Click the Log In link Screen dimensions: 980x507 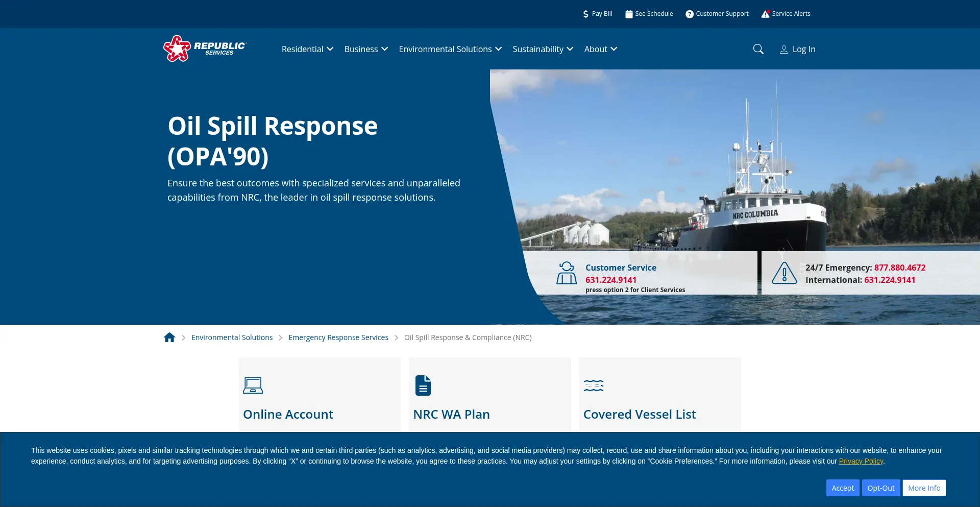pos(804,49)
